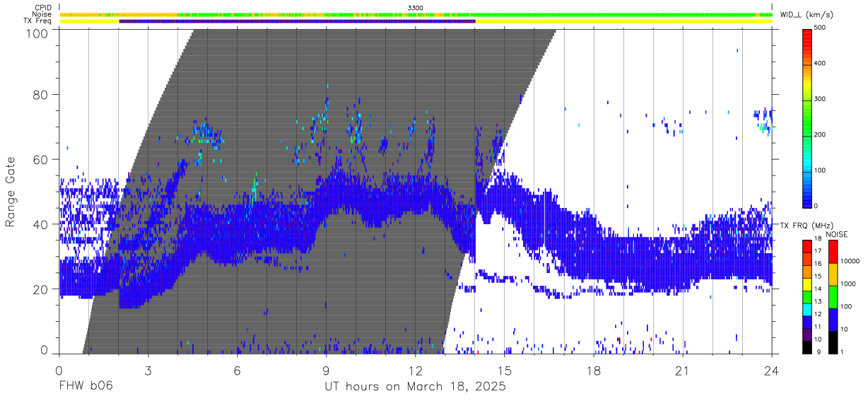Click the 6 hour tick on UT axis
Viewport: 868px width, 401px height.
pos(237,370)
